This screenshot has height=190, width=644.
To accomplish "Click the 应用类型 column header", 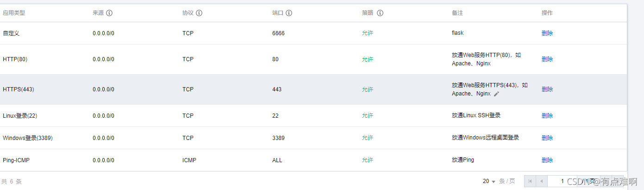I will click(x=14, y=13).
